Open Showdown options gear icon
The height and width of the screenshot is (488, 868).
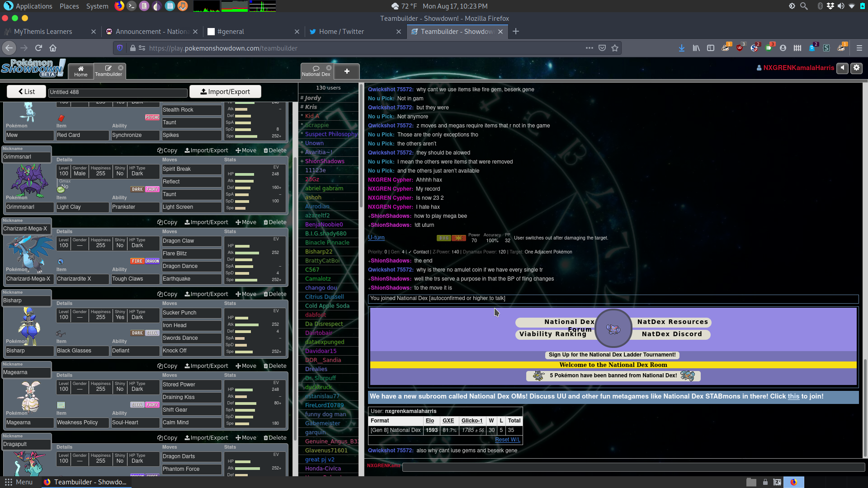[857, 68]
